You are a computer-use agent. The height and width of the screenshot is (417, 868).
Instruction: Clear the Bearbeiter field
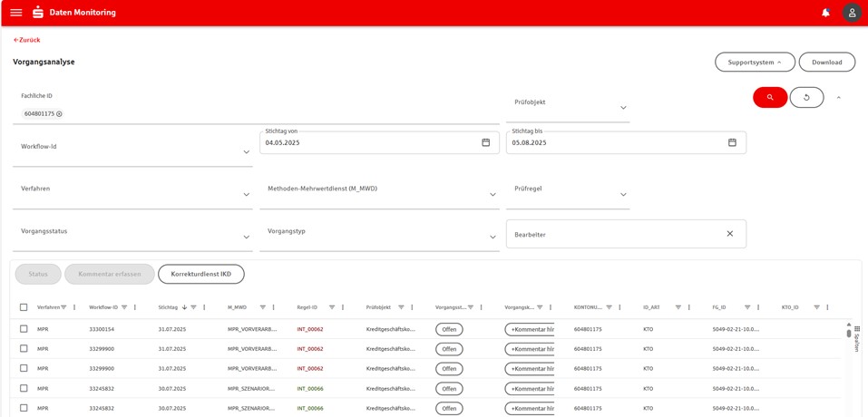click(x=729, y=234)
